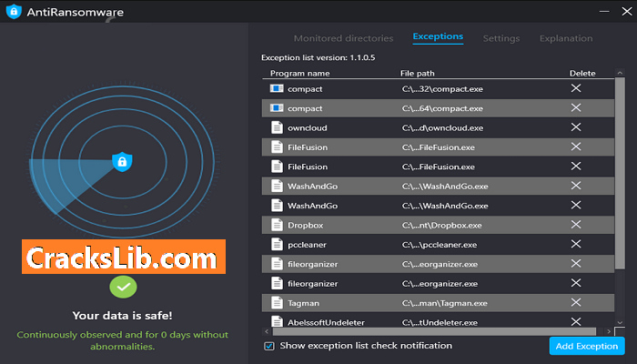
Task: Click file path C:\...\pccleaner.exe
Action: coord(441,245)
